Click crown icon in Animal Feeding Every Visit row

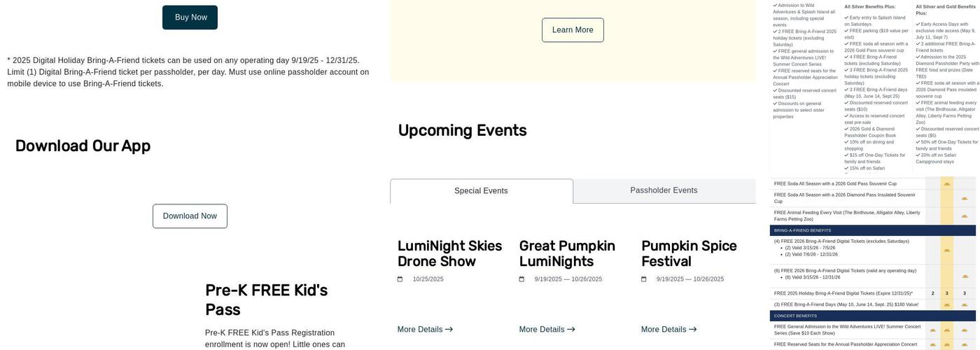[x=964, y=216]
